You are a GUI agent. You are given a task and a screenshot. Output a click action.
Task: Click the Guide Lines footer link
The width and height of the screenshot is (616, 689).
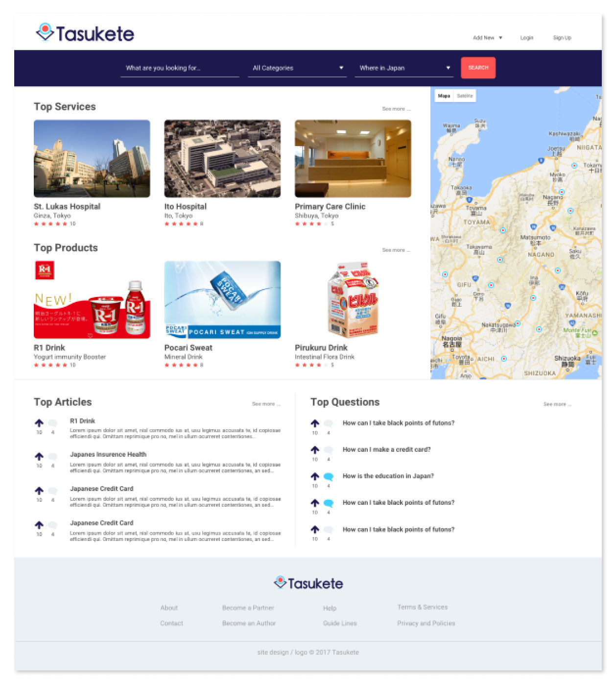tap(340, 623)
